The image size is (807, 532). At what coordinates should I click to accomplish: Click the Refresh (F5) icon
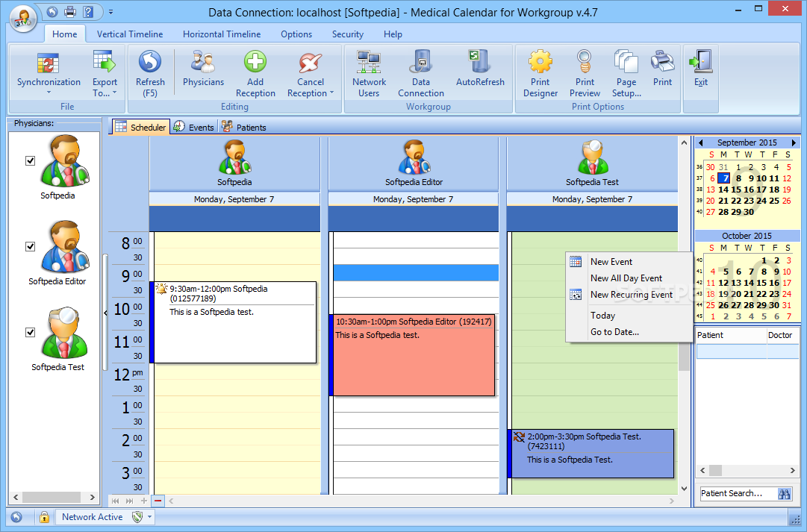[150, 62]
